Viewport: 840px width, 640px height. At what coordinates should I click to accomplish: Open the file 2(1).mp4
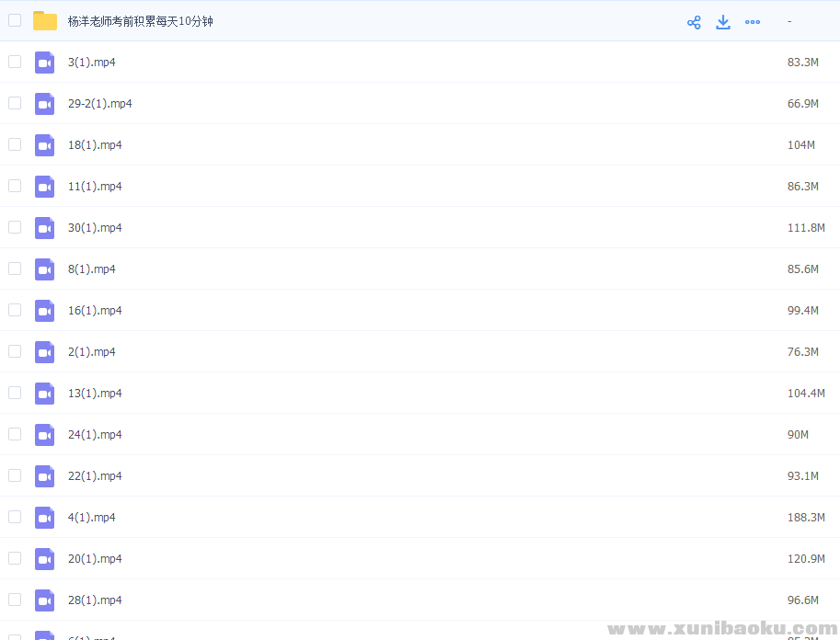[x=91, y=351]
